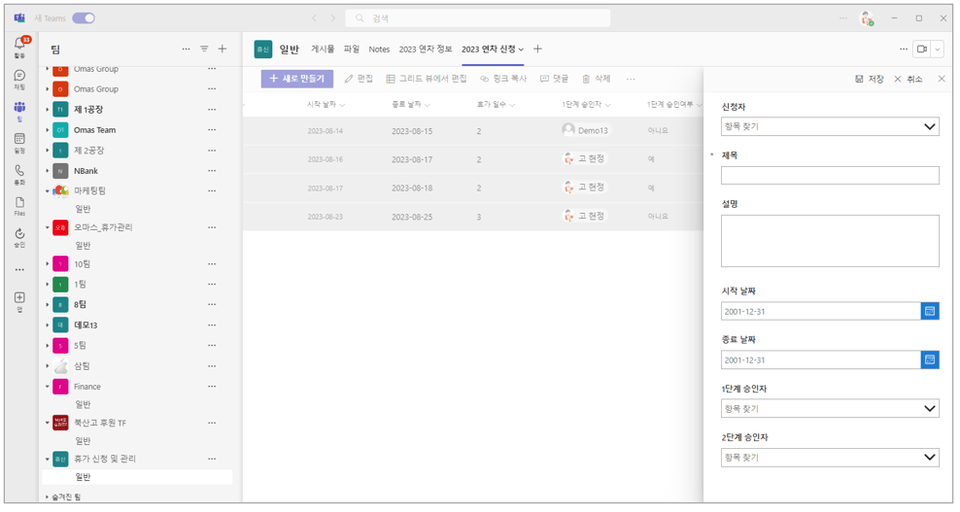Switch to the 2023 연차 정보 tab
Image resolution: width=960 pixels, height=512 pixels.
click(x=426, y=49)
